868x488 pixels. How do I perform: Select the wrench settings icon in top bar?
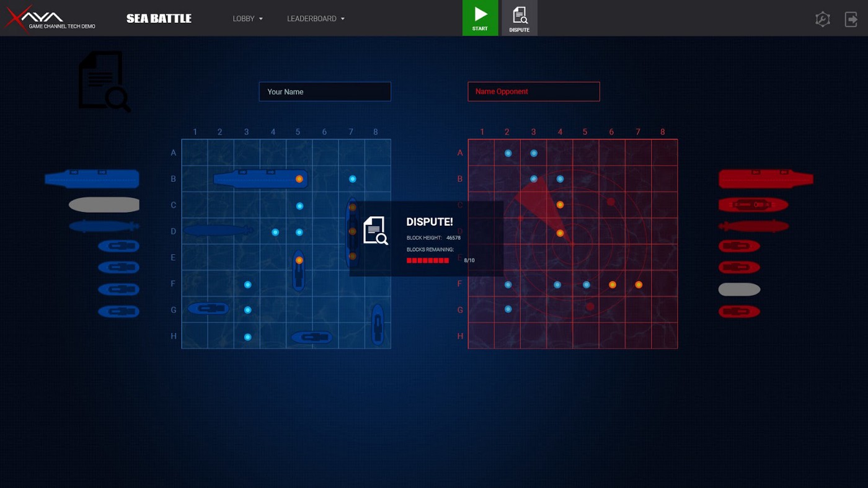point(822,19)
